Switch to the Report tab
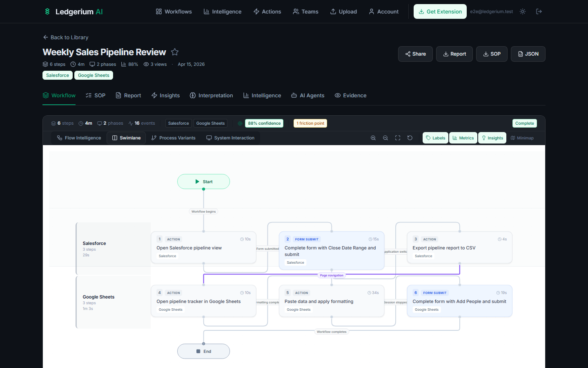588x368 pixels. 128,95
